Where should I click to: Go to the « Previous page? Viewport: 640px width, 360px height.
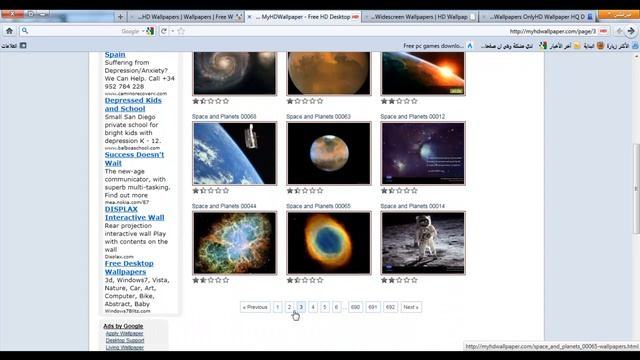point(255,307)
